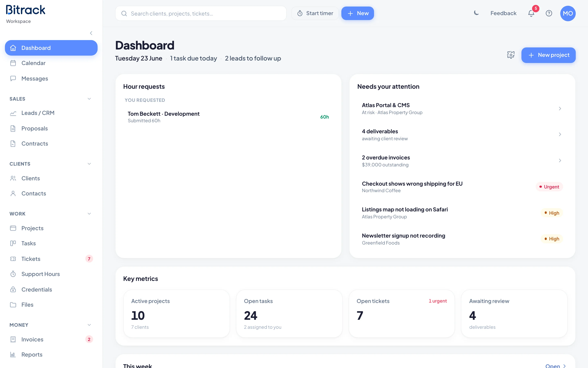Open the Active projects metric card
The width and height of the screenshot is (588, 368).
(x=176, y=313)
